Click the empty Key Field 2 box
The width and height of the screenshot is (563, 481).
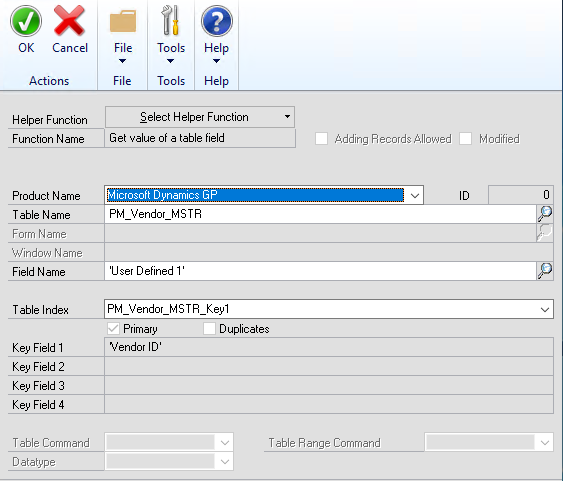tap(329, 366)
